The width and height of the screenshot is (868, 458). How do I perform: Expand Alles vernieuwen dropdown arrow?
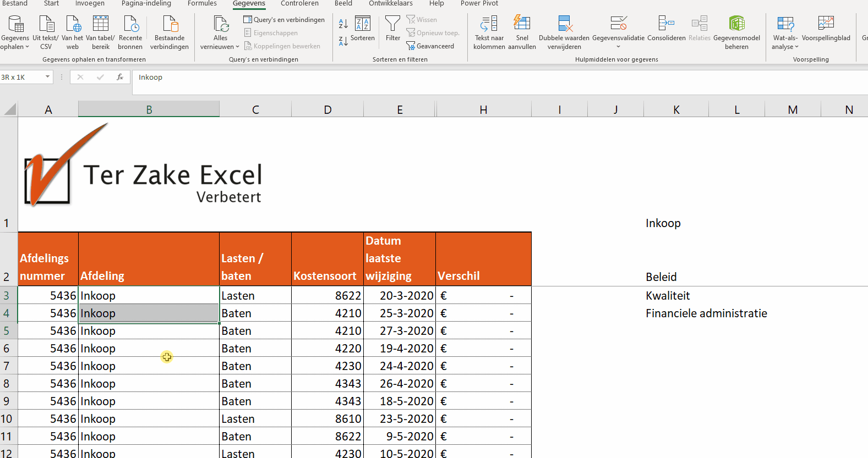[237, 47]
